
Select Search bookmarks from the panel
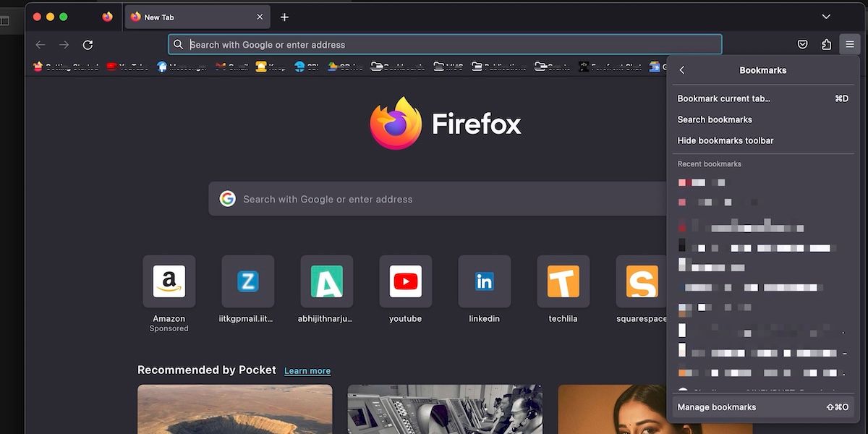pos(715,119)
